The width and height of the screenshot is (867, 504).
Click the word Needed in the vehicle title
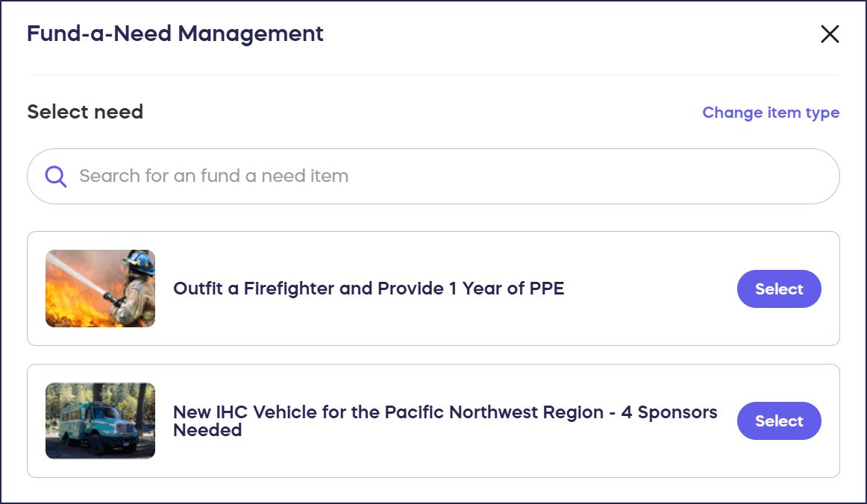click(x=207, y=430)
